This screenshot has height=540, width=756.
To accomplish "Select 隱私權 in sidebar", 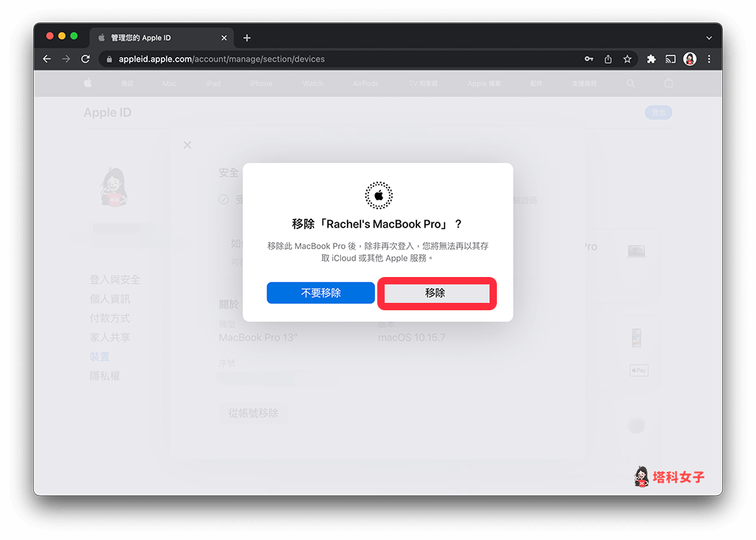I will [105, 376].
